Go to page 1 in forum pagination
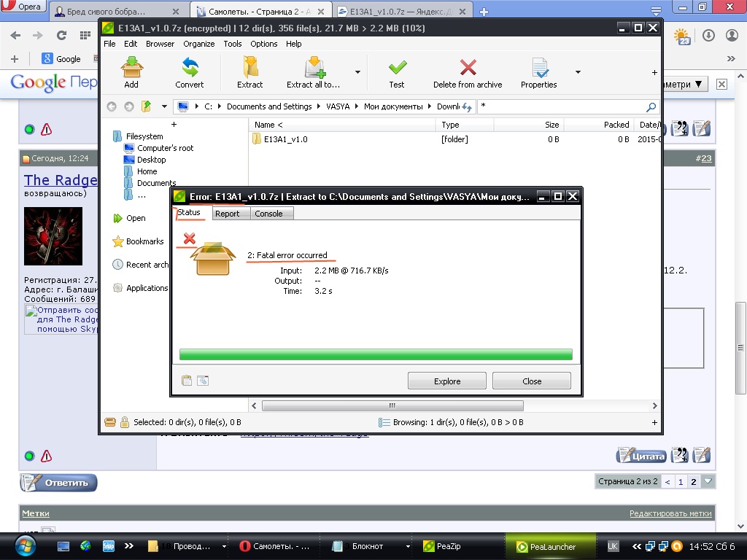 tap(681, 482)
